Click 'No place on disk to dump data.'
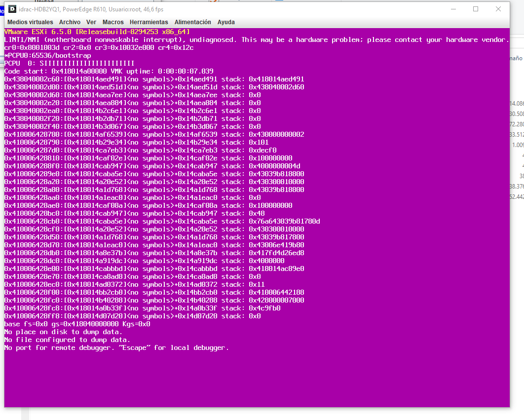The image size is (524, 420). click(x=63, y=332)
